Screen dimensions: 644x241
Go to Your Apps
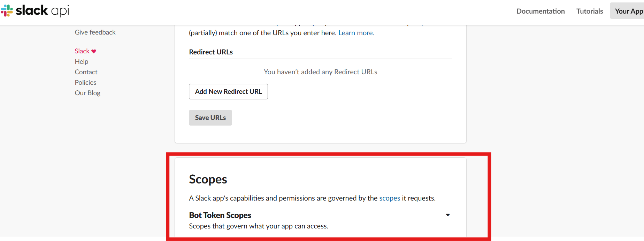click(x=628, y=11)
